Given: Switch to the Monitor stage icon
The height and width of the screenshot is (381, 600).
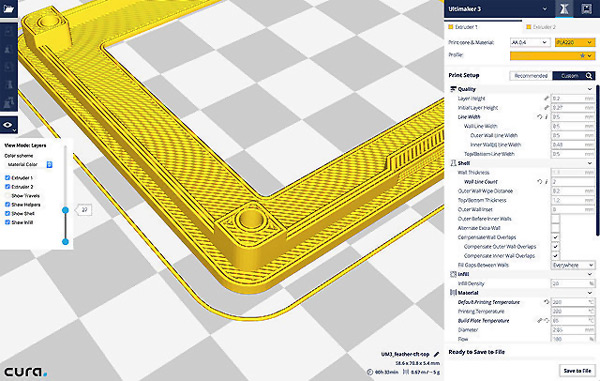Looking at the screenshot, I should point(586,8).
